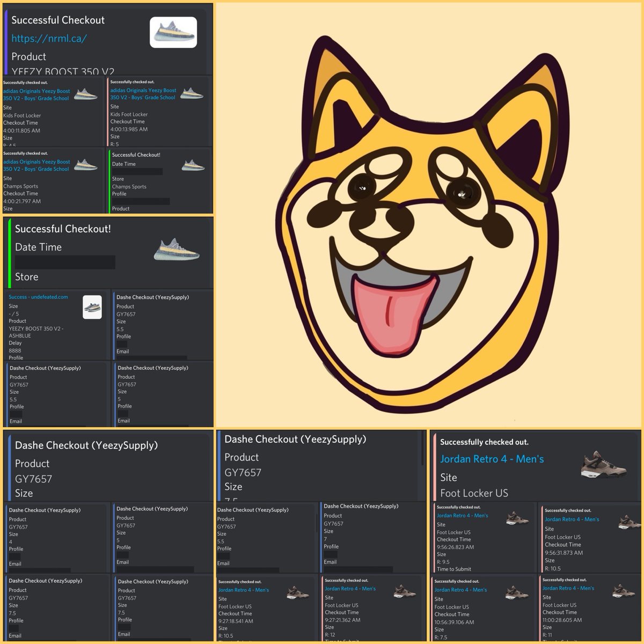Click the Jordan thumbnail in the 9:27:21.362 AM card

405,592
